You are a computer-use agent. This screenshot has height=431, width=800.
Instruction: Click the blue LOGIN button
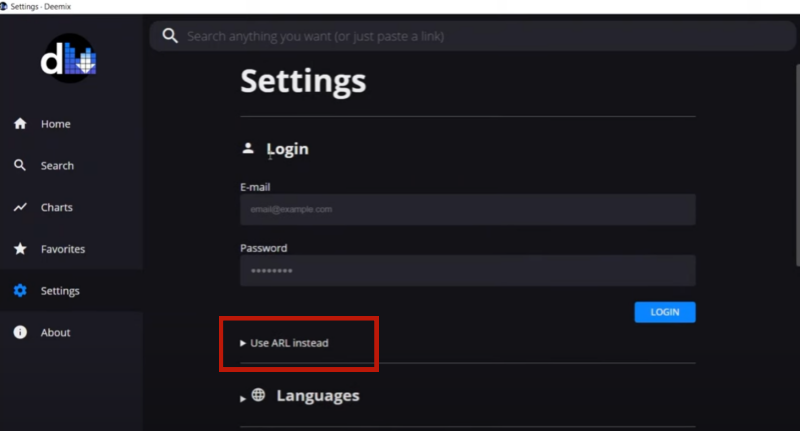point(665,312)
